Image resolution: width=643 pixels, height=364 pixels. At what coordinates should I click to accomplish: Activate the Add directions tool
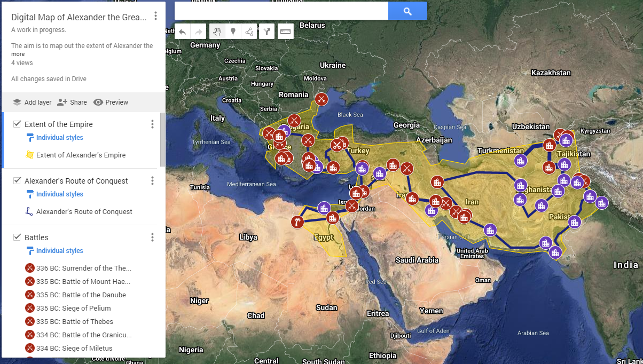[x=266, y=31]
